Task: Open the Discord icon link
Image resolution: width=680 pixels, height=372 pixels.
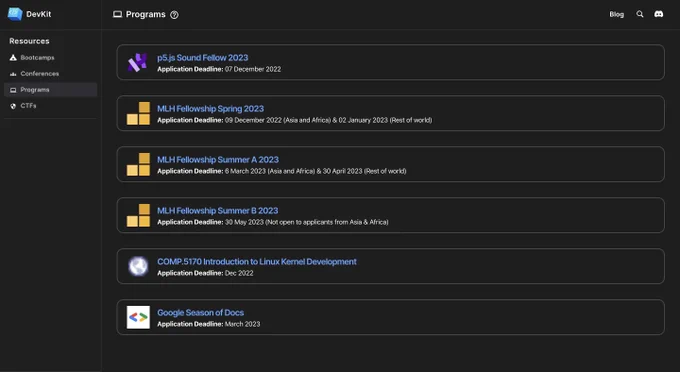Action: 658,14
